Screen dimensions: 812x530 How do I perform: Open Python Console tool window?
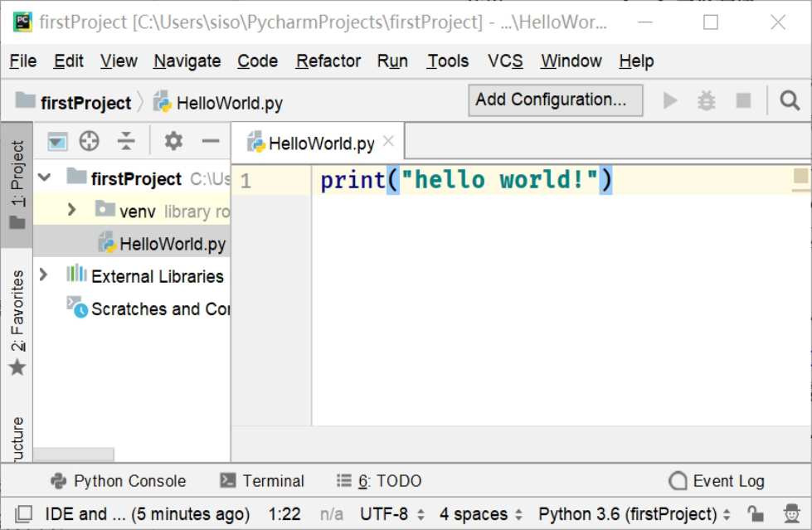point(119,481)
